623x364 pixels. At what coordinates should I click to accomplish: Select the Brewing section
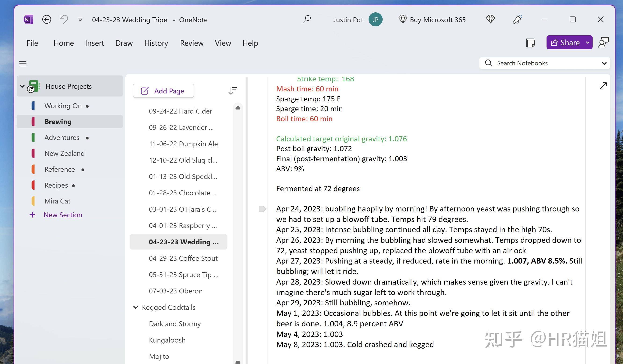point(70,121)
